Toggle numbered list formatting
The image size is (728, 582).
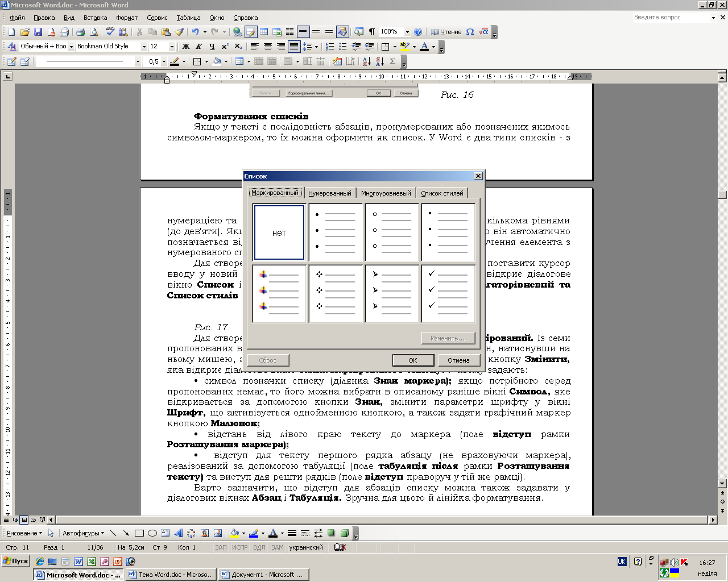point(329,47)
